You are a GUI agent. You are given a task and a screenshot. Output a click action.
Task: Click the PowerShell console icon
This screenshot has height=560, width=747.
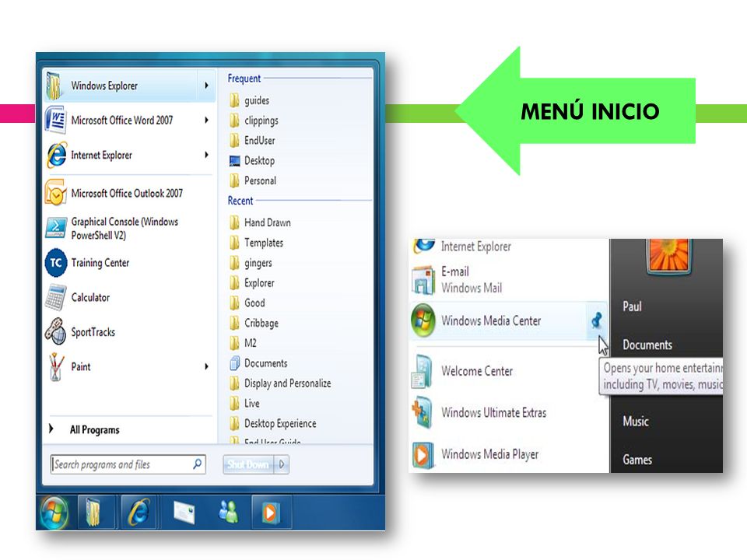(x=56, y=228)
